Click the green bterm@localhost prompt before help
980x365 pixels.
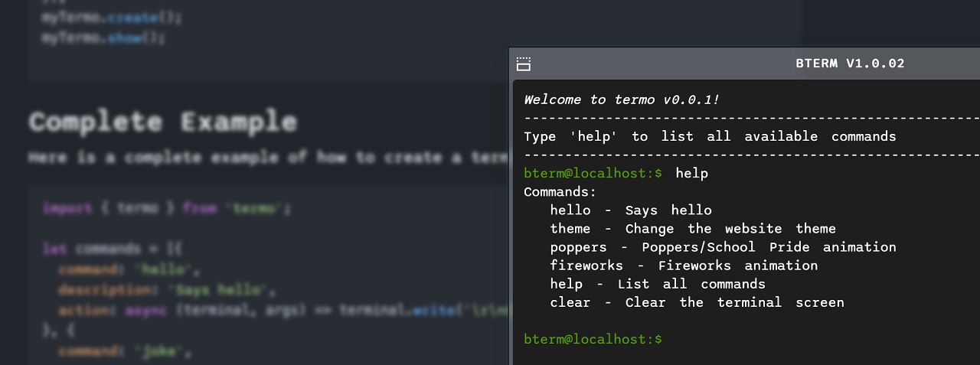coord(593,174)
